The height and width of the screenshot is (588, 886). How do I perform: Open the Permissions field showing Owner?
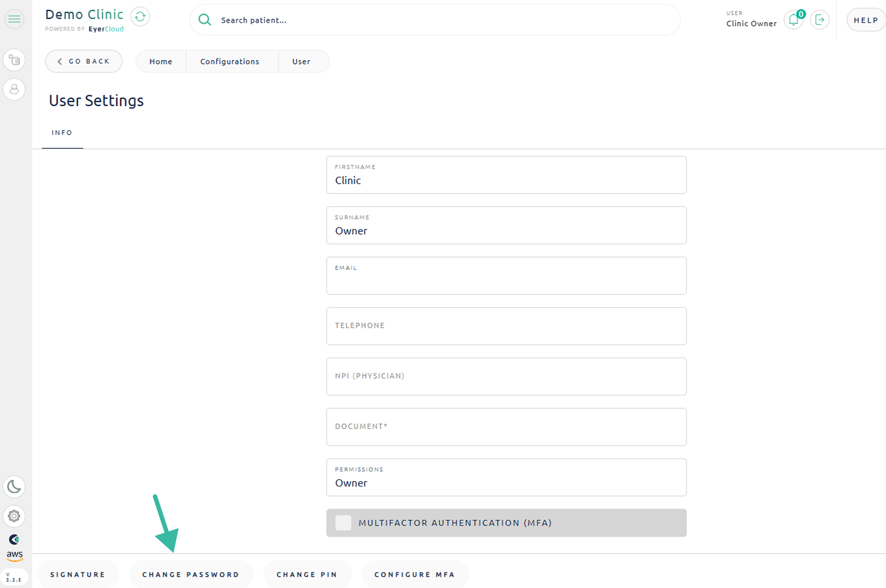pos(506,477)
